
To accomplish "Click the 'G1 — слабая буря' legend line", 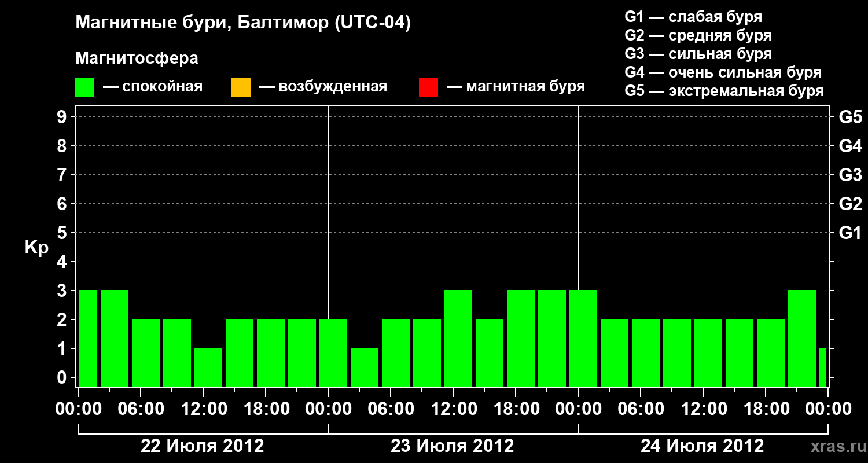I will [693, 17].
